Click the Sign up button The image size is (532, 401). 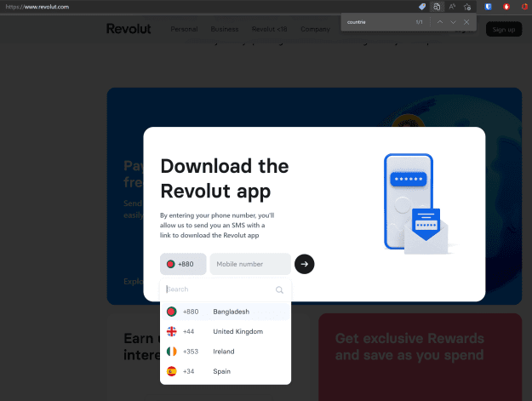(x=504, y=30)
